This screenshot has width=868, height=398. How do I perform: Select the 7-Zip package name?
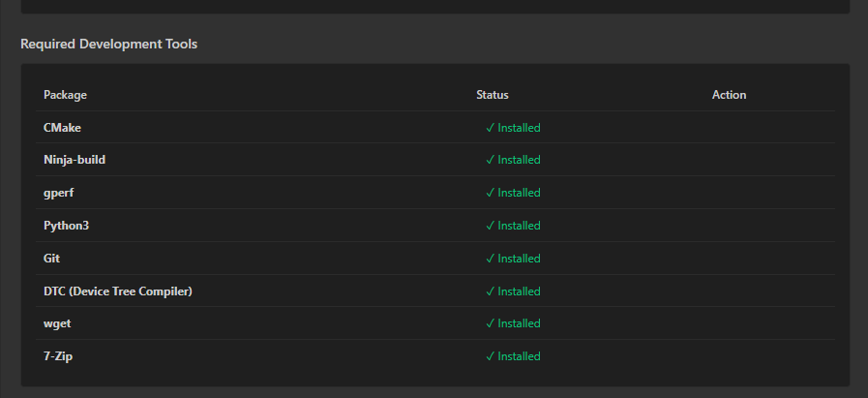[x=58, y=356]
